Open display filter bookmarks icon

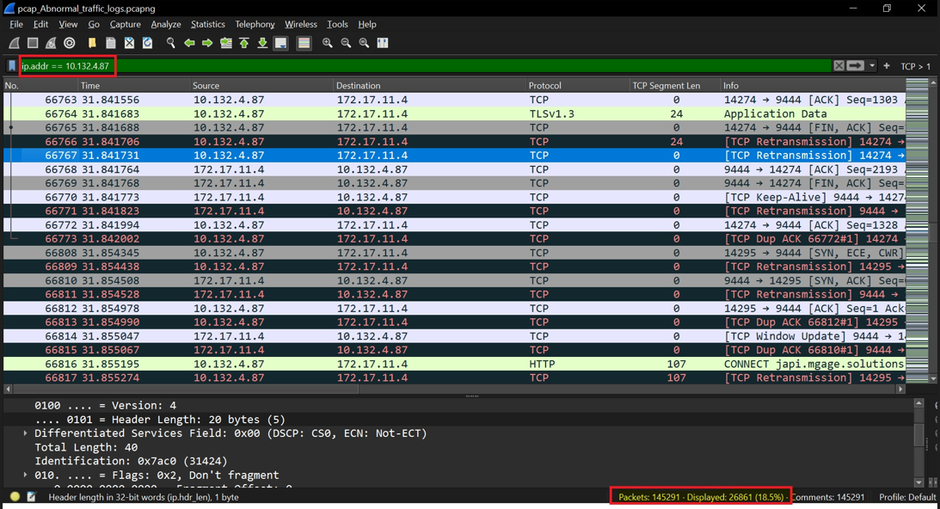(x=11, y=66)
